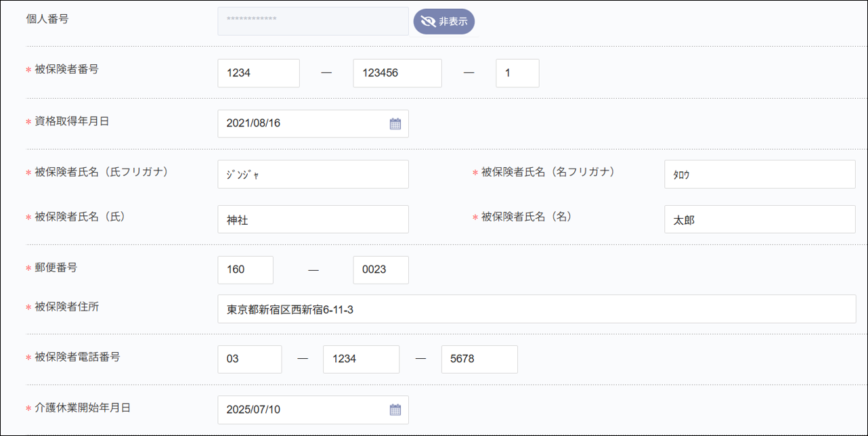Select the phone segment showing 5678
Viewport: 868px width, 436px height.
click(x=479, y=359)
